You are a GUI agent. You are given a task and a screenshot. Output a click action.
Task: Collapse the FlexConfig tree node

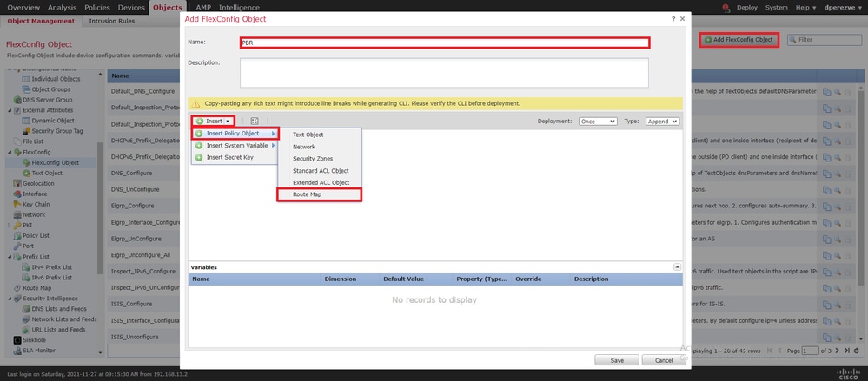pos(10,152)
